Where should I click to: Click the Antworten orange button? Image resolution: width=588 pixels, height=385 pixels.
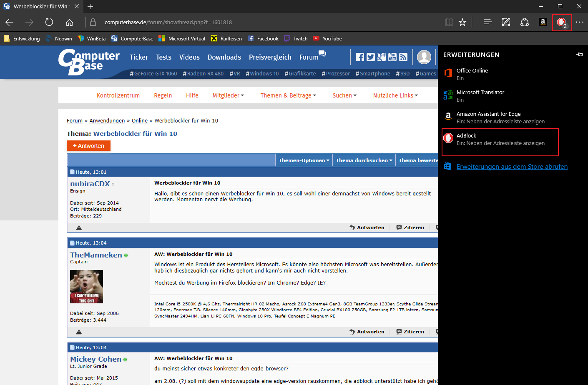[x=88, y=146]
